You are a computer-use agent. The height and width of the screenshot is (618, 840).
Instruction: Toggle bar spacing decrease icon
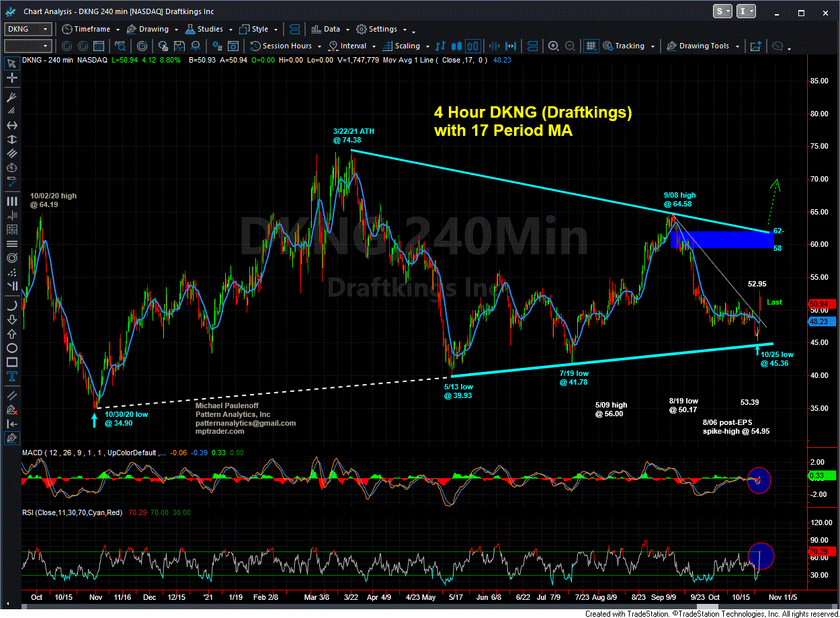point(494,46)
